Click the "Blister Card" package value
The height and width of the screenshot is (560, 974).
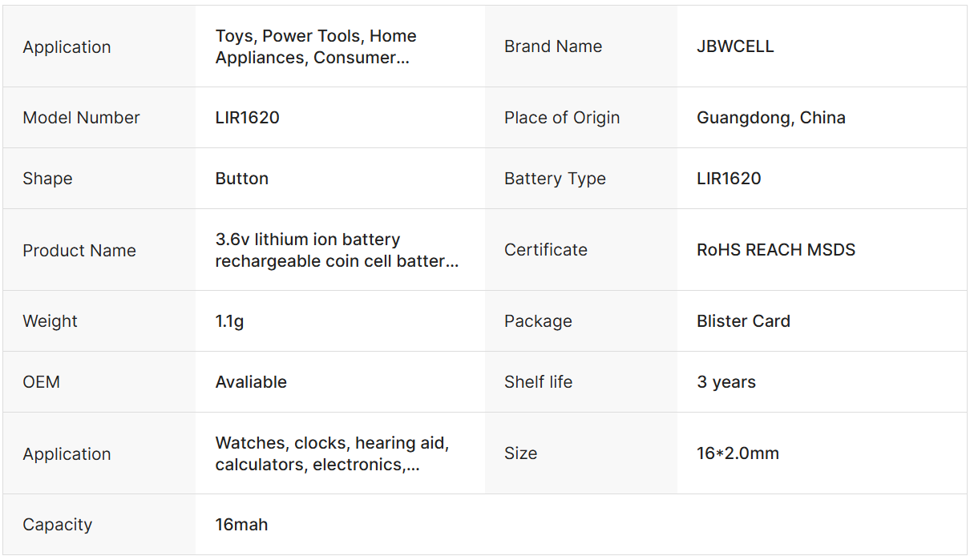click(x=743, y=321)
